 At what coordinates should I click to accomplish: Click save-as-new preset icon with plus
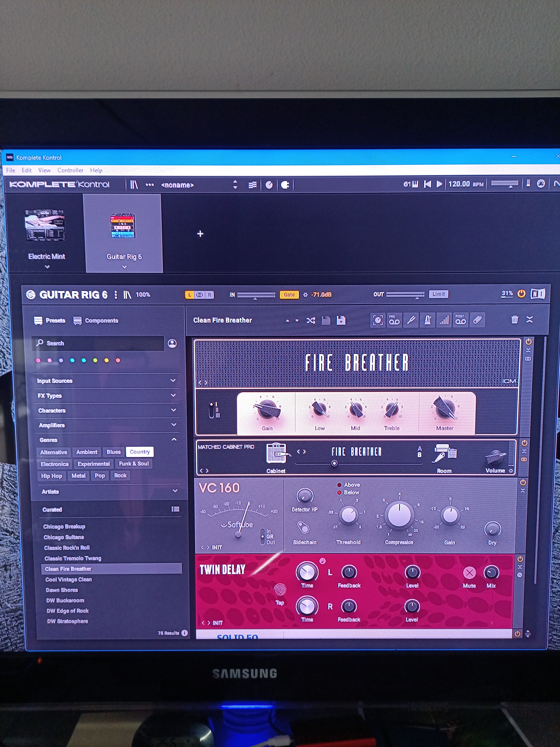coord(341,320)
